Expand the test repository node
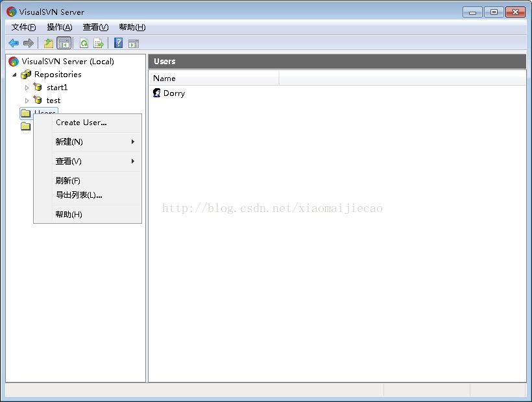Screen dimensions: 532x402 27,100
